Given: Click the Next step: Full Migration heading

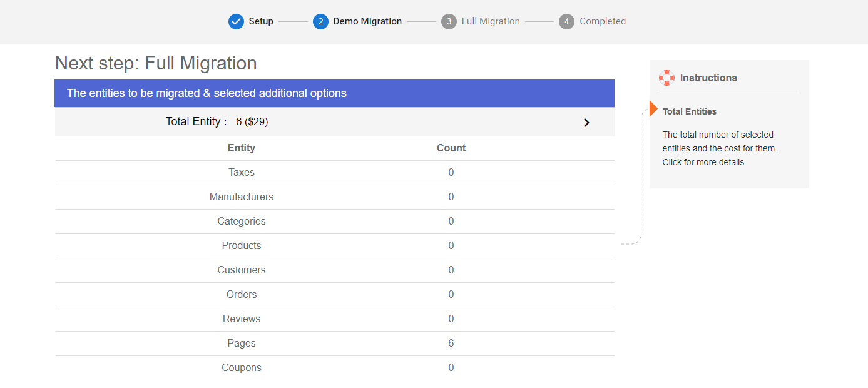Looking at the screenshot, I should [x=156, y=63].
